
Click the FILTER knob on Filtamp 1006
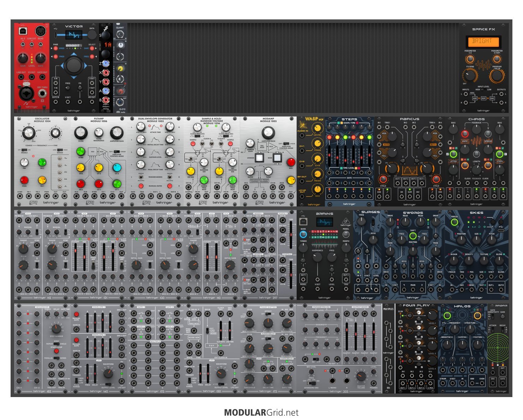point(81,133)
